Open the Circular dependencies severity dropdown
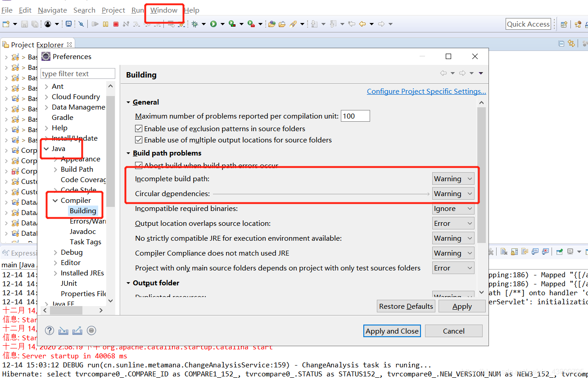 pyautogui.click(x=453, y=194)
